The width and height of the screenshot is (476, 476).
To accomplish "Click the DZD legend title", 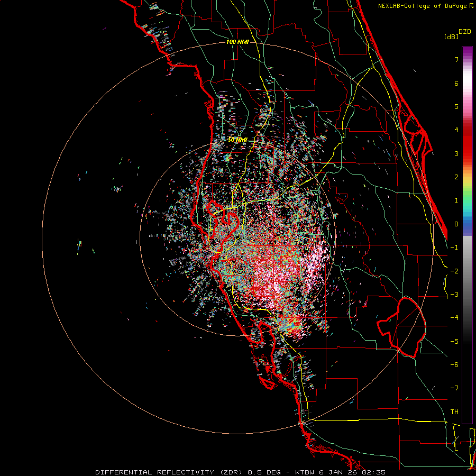I will pos(465,32).
